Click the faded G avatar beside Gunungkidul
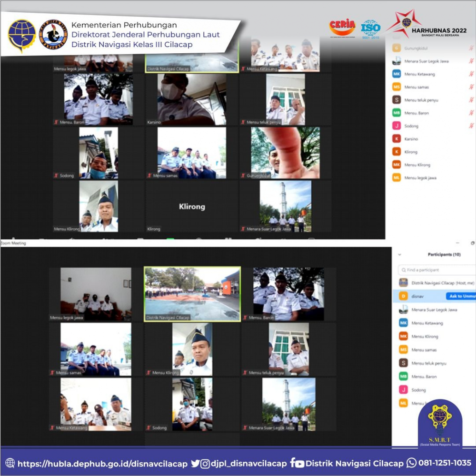476x476 pixels. click(397, 48)
